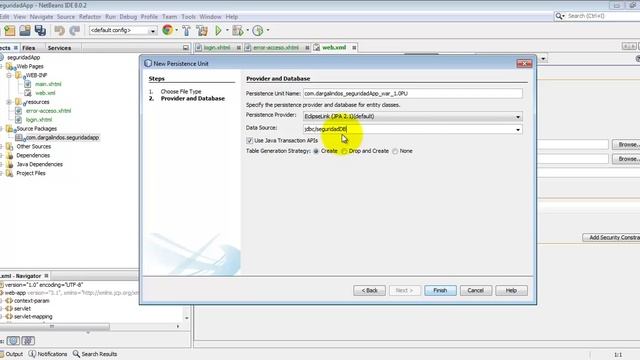Open the Persistence Provider dropdown
This screenshot has width=640, height=360.
[518, 117]
